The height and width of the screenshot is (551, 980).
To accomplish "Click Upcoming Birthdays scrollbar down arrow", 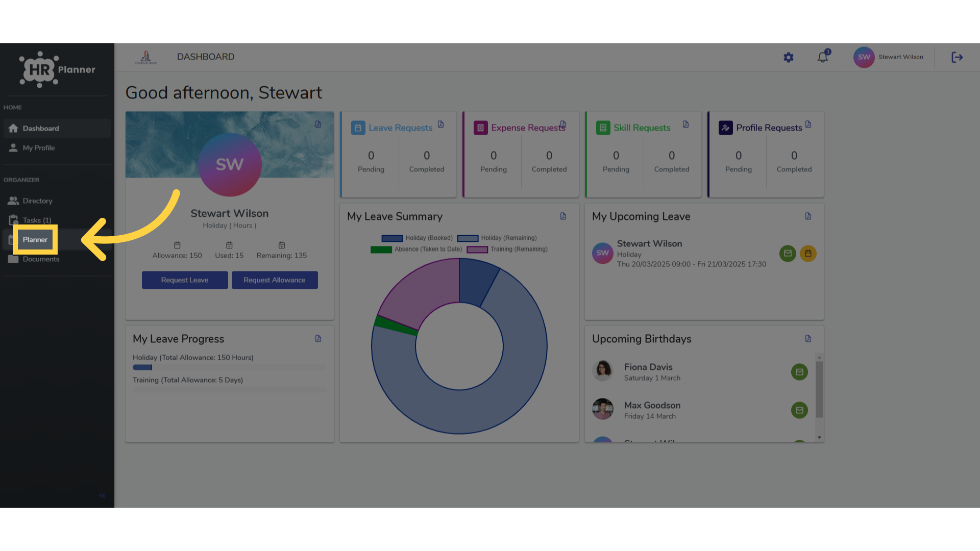I will (x=819, y=437).
